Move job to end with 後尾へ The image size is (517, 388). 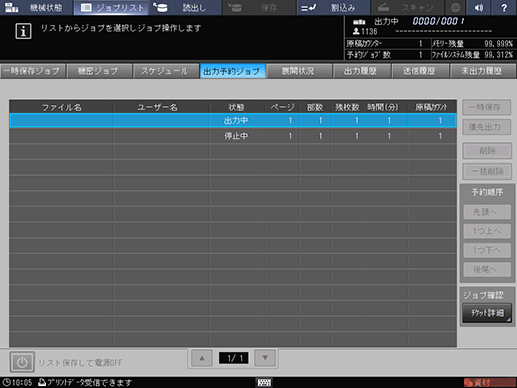click(x=487, y=269)
